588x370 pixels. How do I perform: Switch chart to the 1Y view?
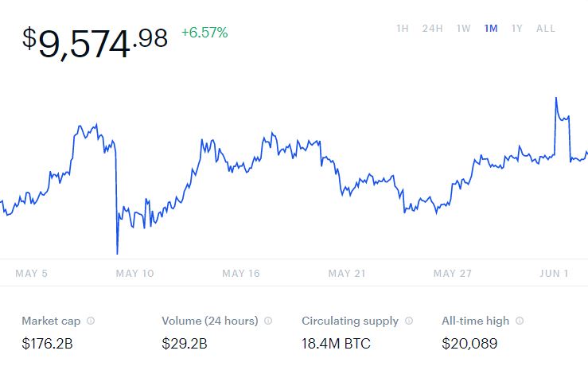517,29
